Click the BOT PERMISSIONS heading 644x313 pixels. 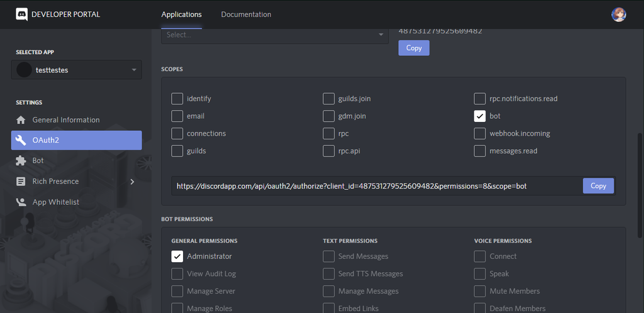click(187, 219)
